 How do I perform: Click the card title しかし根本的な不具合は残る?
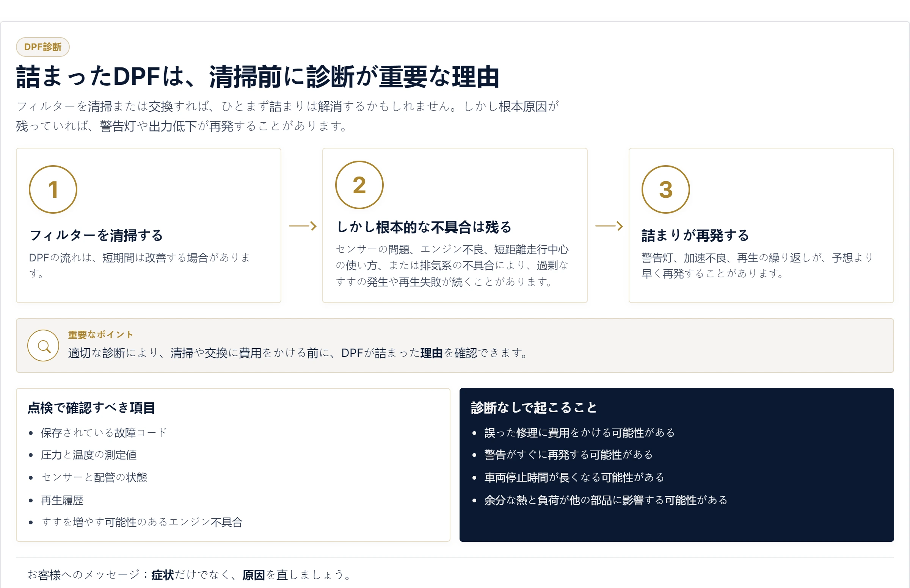coord(424,227)
